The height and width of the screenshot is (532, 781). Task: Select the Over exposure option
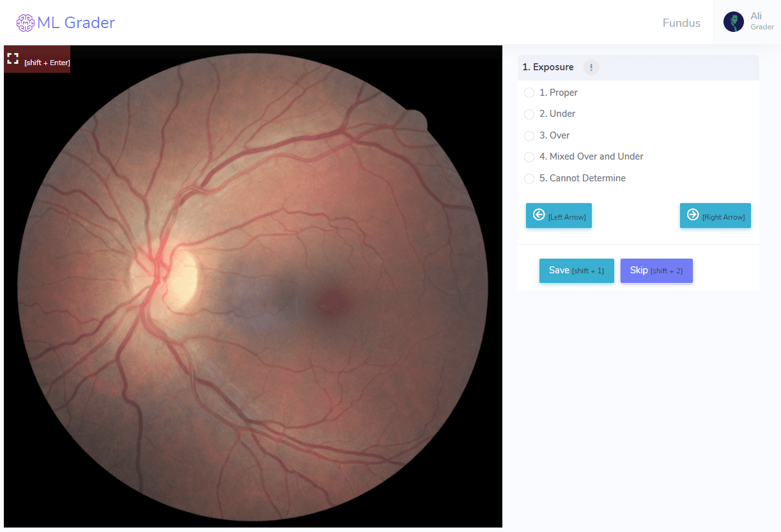point(529,135)
